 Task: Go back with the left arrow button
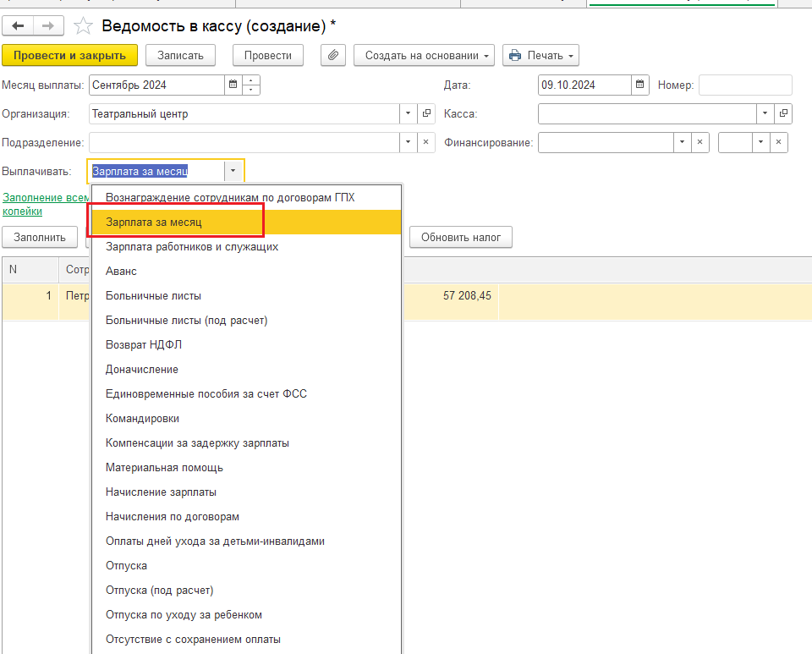click(18, 26)
